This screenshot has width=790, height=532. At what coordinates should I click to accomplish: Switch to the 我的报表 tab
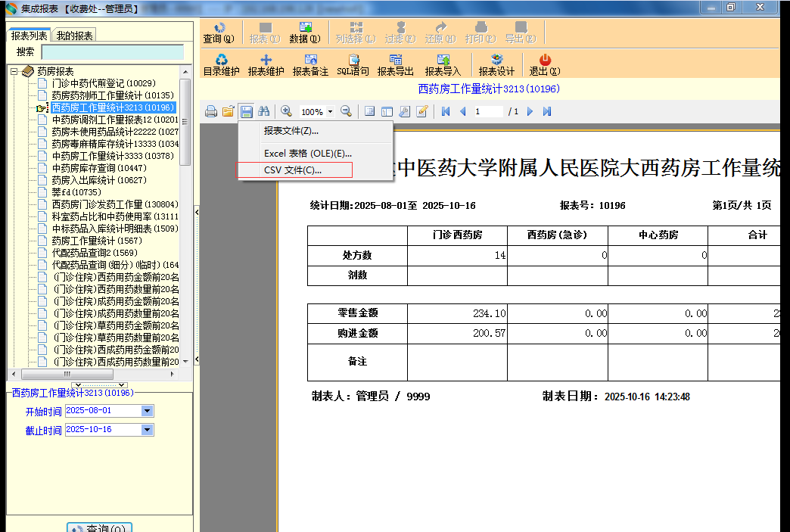75,36
